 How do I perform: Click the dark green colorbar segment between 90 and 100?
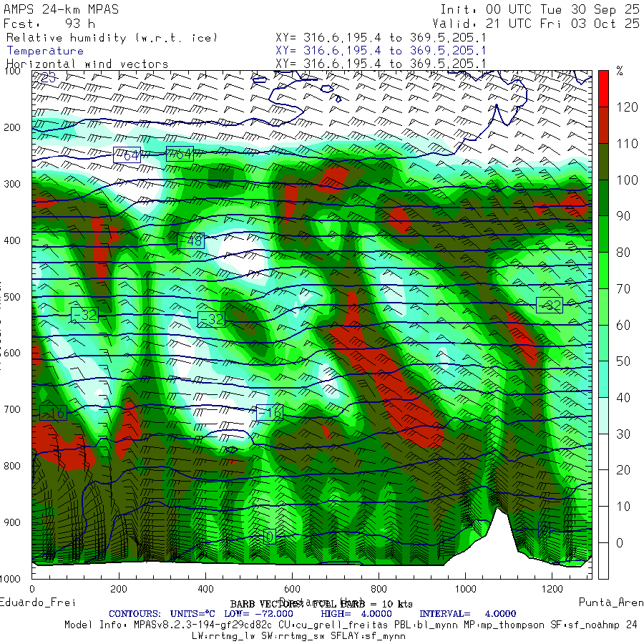(603, 198)
